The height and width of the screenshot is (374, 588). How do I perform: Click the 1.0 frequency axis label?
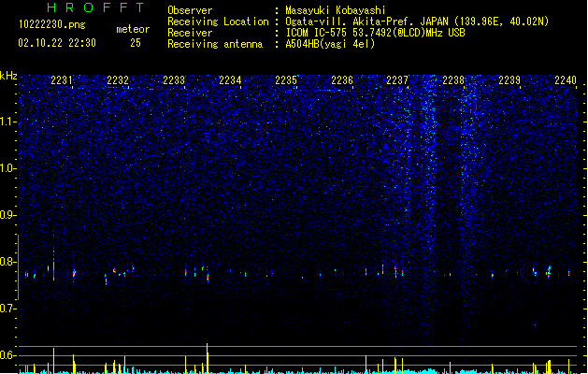(7, 168)
